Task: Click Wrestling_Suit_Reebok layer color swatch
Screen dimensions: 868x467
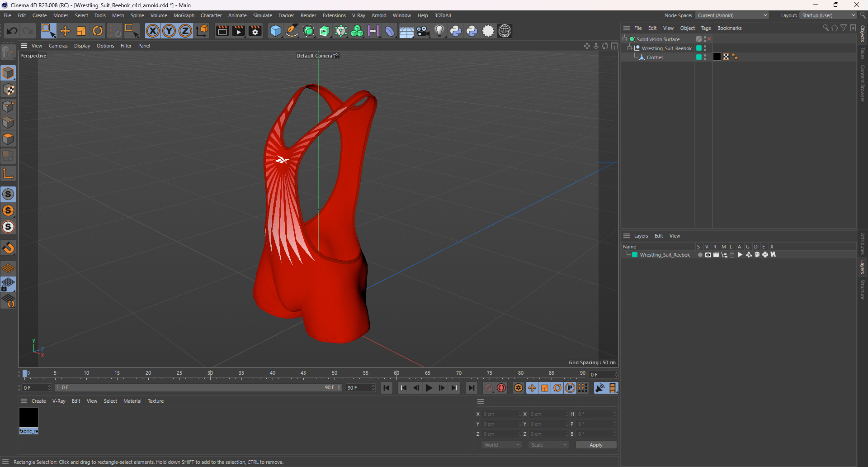Action: click(x=635, y=255)
